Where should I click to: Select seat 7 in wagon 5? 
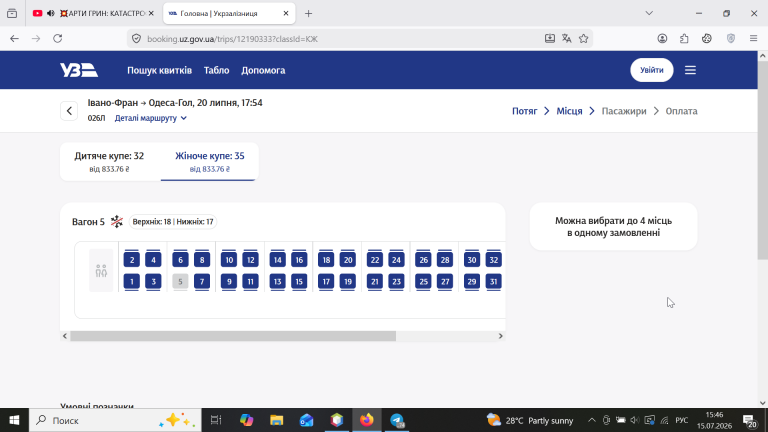[202, 281]
